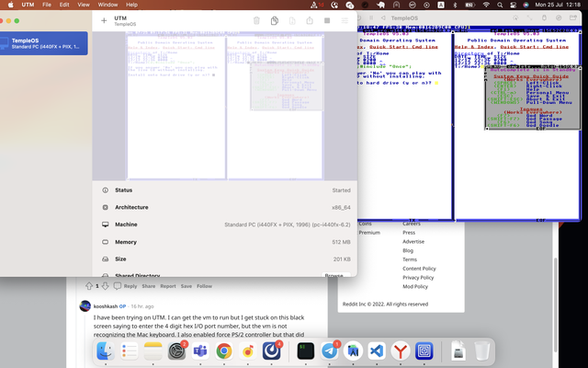
Task: Open the Privacy Policy link
Action: (418, 278)
